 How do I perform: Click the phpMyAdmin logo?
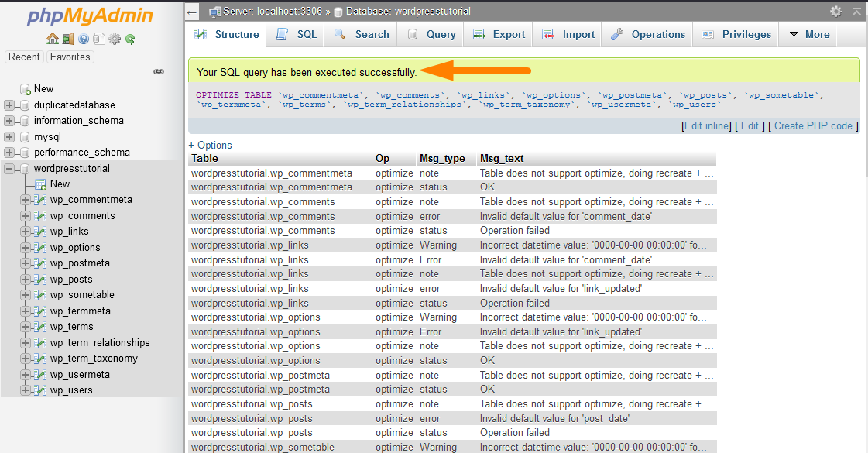click(x=91, y=15)
